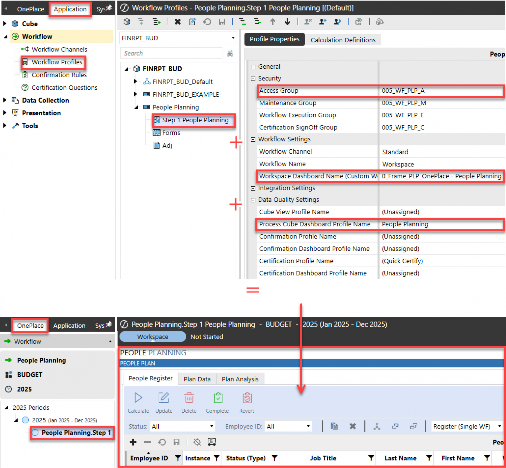This screenshot has width=506, height=468.
Task: Open the Register (Single WF) dropdown
Action: coord(467,426)
